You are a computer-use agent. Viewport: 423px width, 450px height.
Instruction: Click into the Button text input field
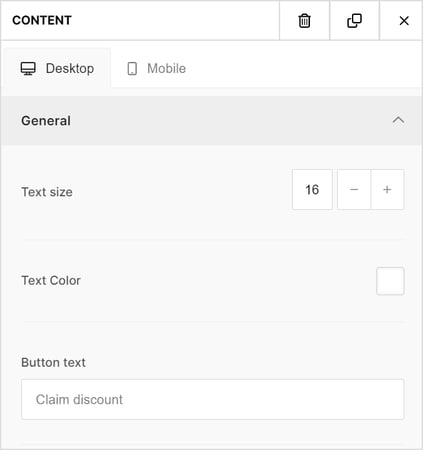213,399
